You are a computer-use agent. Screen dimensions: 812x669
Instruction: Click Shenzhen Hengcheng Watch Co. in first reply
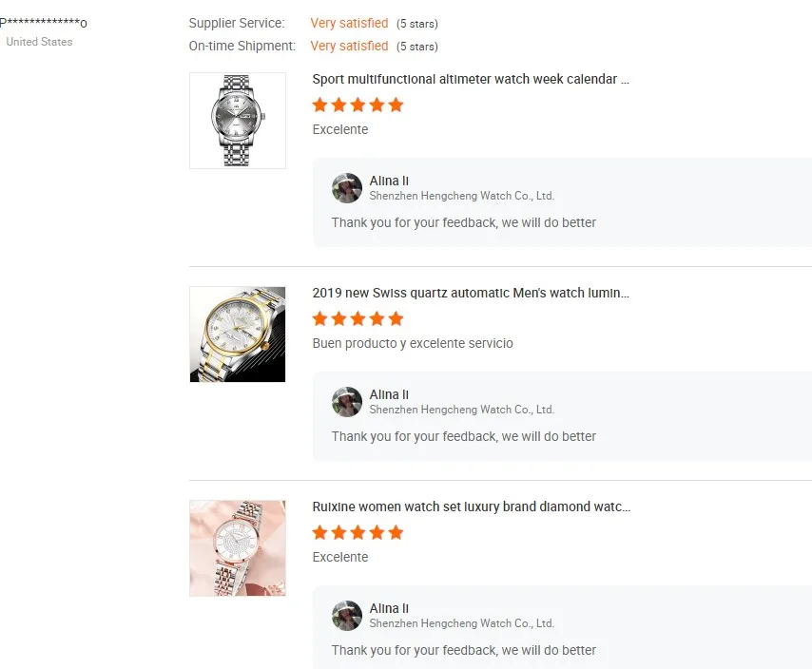461,196
